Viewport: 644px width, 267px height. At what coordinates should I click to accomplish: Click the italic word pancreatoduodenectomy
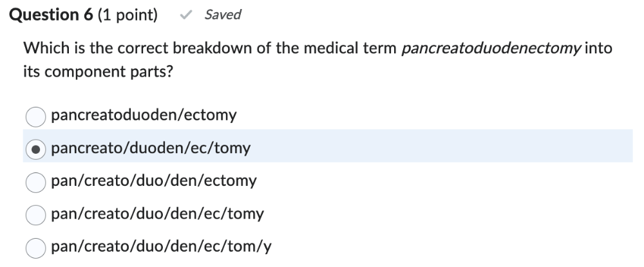click(491, 49)
